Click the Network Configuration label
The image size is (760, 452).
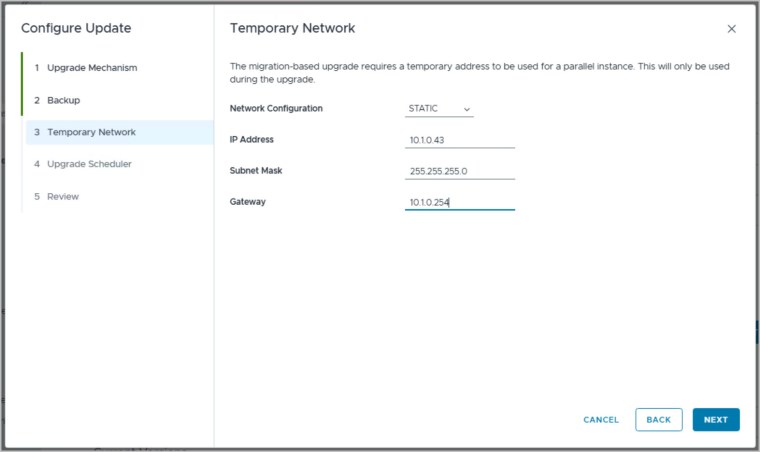(x=276, y=108)
